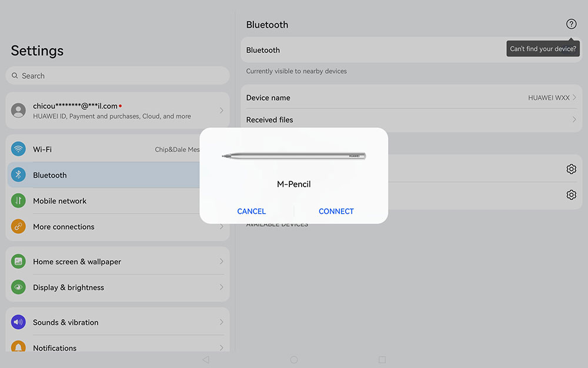Tap the Android back navigation button

point(205,359)
